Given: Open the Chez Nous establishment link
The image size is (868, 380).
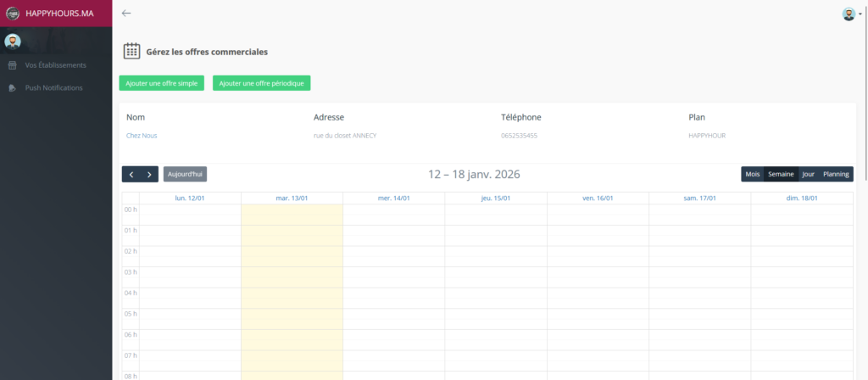Looking at the screenshot, I should 142,136.
